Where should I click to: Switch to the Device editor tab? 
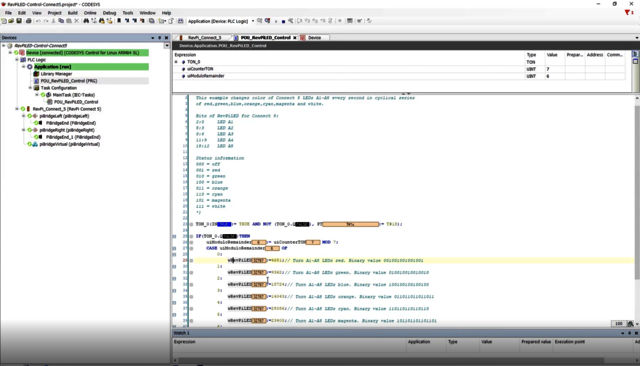314,38
